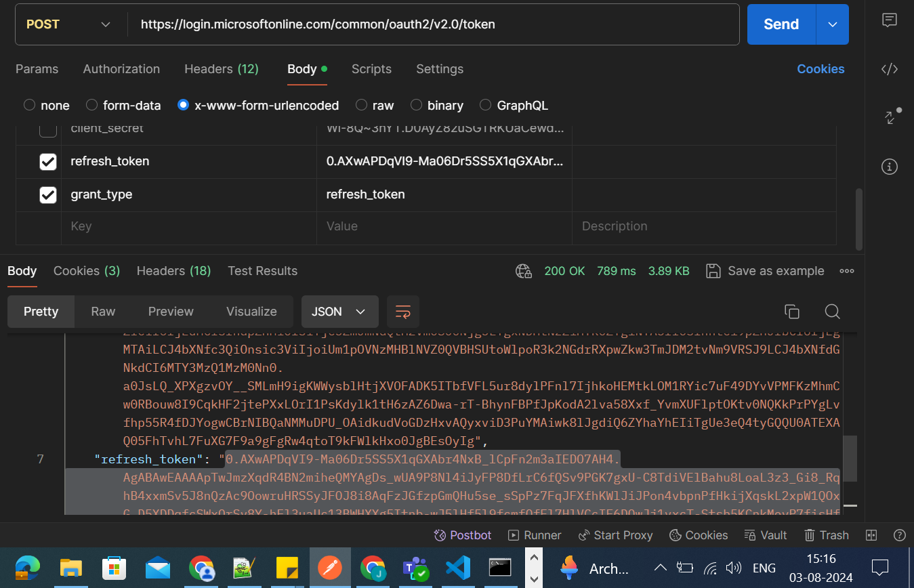The width and height of the screenshot is (914, 588).
Task: Open response options three-dot menu
Action: [x=847, y=271]
